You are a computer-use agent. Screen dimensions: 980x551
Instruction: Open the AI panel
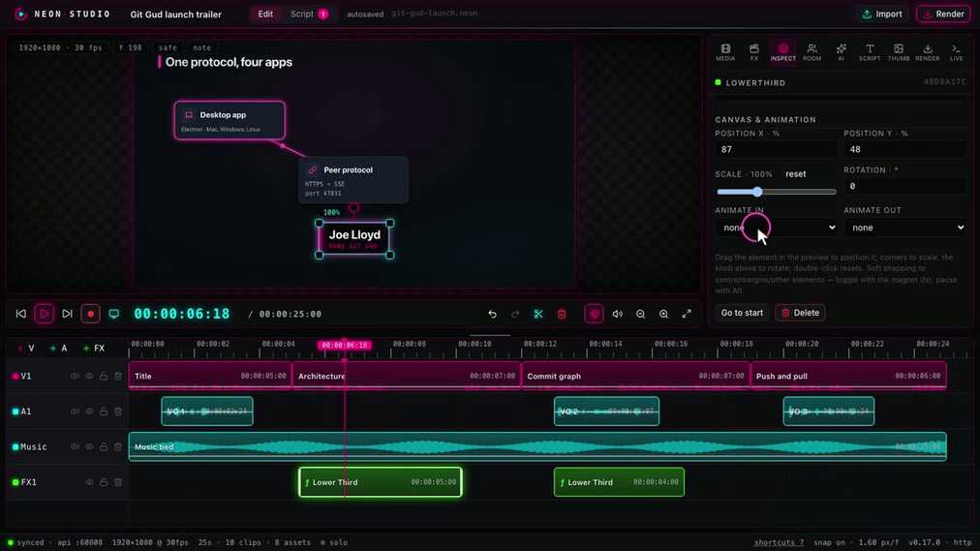(841, 52)
